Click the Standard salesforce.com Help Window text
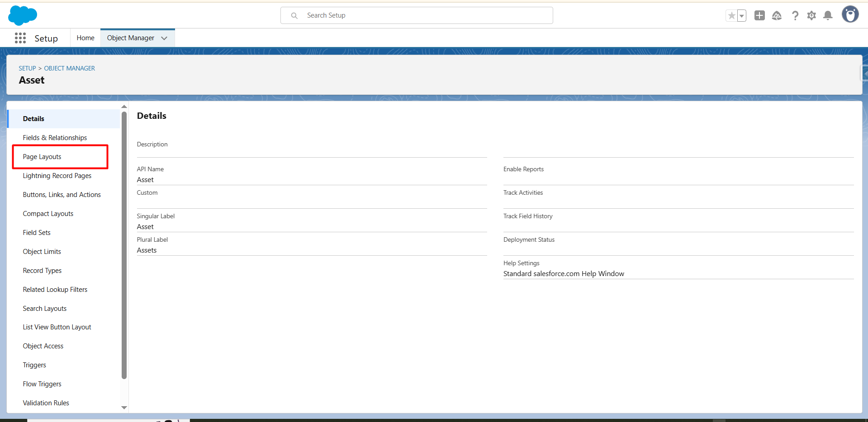Image resolution: width=868 pixels, height=422 pixels. pos(564,274)
